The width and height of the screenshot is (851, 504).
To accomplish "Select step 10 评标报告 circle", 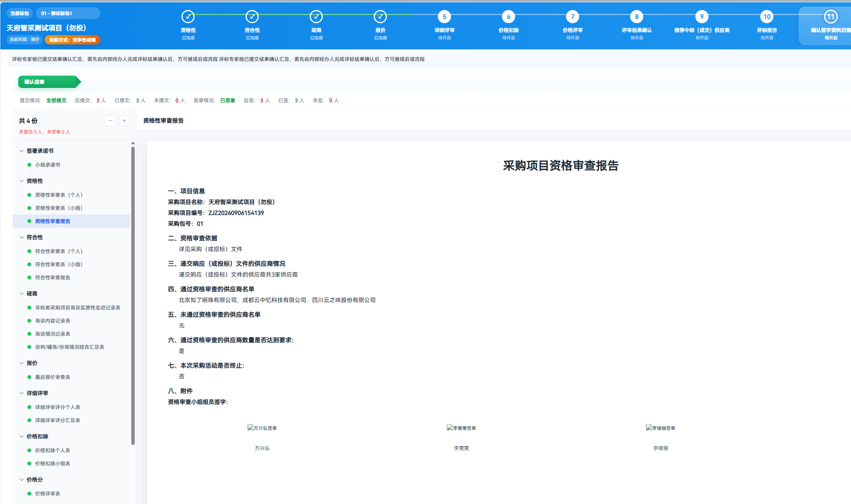I will point(767,17).
